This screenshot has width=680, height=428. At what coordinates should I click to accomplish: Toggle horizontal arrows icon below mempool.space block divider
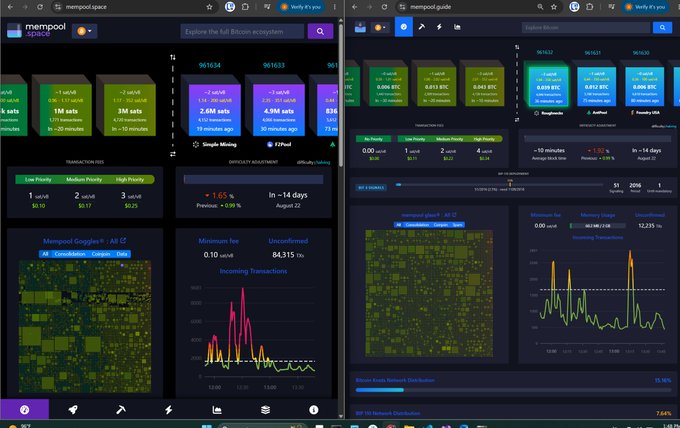pyautogui.click(x=173, y=154)
